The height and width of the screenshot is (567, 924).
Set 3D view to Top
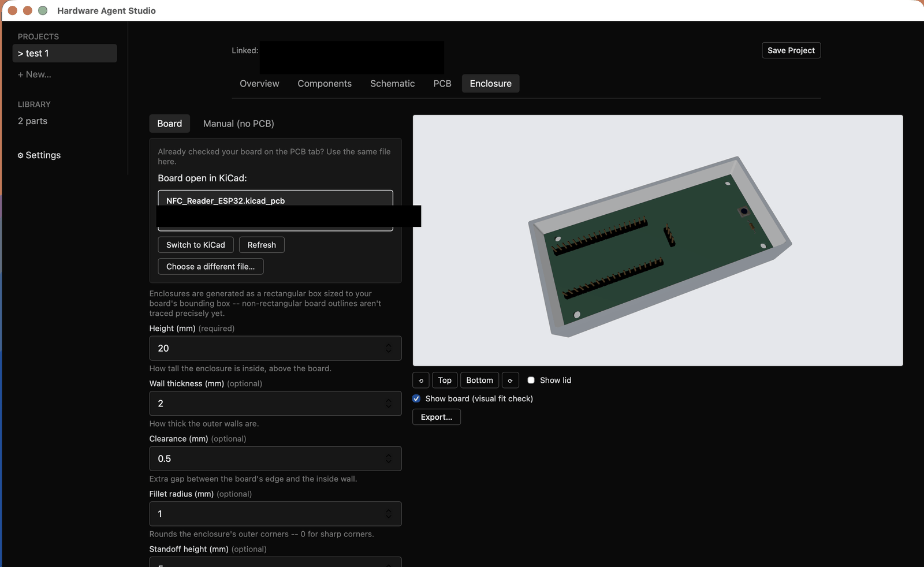pos(445,381)
